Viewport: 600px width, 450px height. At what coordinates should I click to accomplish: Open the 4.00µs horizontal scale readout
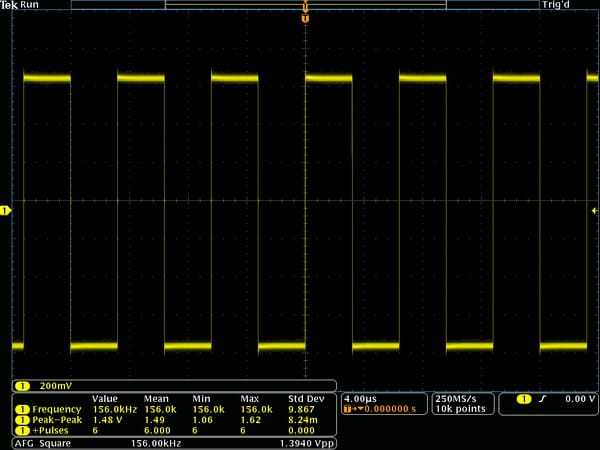click(358, 398)
